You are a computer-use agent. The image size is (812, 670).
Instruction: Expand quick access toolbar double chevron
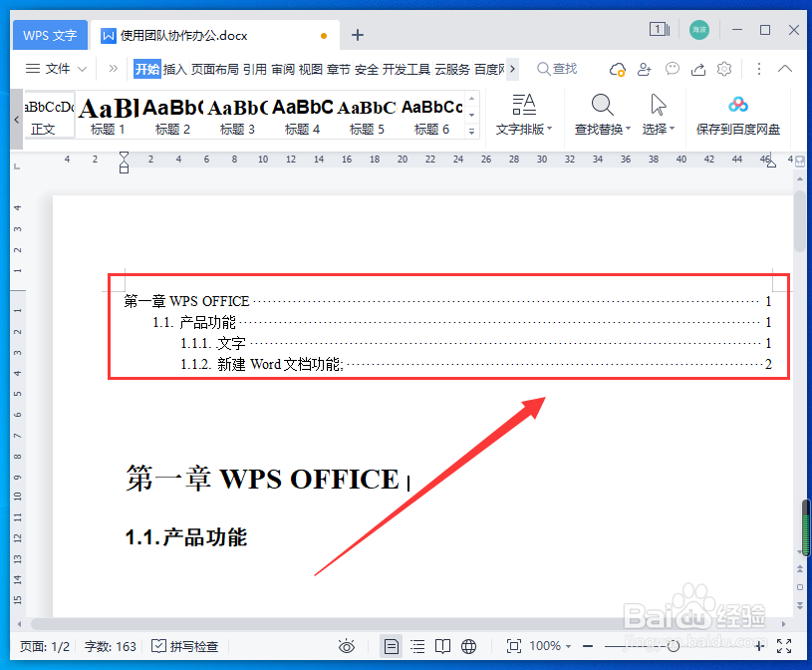coord(113,69)
